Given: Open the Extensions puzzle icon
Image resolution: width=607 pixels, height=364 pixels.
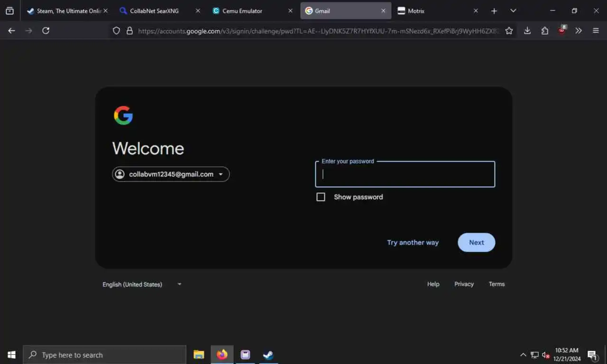Looking at the screenshot, I should (x=545, y=31).
